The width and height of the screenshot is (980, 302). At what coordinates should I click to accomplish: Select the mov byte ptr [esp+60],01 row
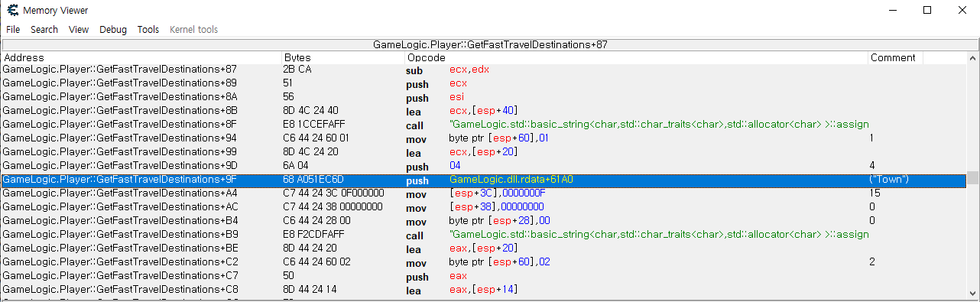484,138
